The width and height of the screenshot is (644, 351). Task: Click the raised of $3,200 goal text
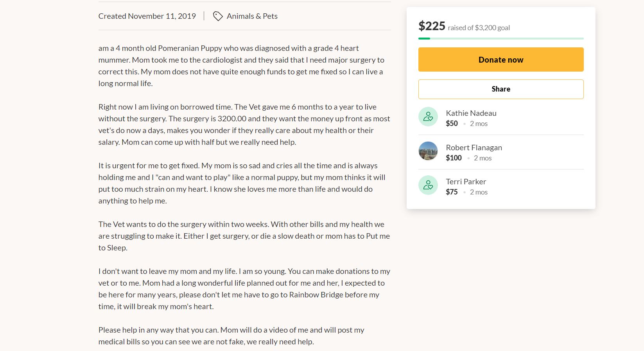coord(479,27)
